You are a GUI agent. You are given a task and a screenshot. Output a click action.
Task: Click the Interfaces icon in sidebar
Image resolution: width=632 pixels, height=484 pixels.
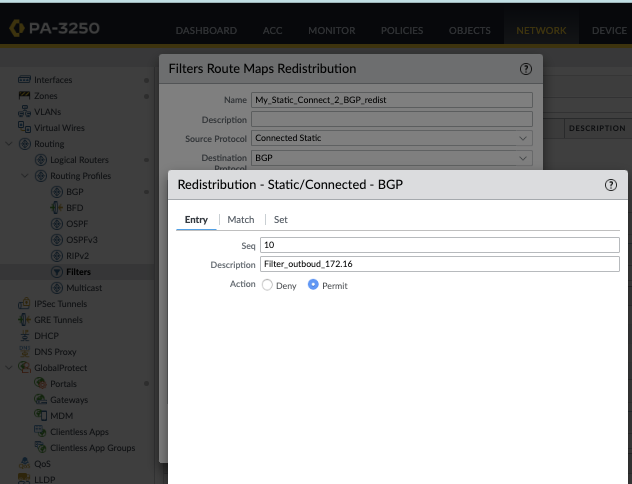(25, 80)
